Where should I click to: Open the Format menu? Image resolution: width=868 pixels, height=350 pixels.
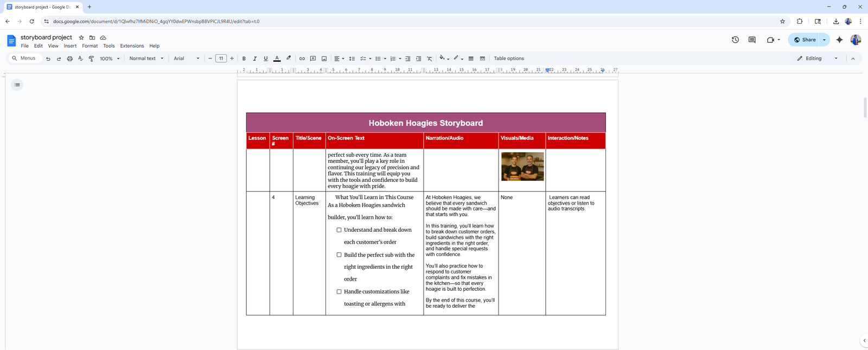click(90, 46)
